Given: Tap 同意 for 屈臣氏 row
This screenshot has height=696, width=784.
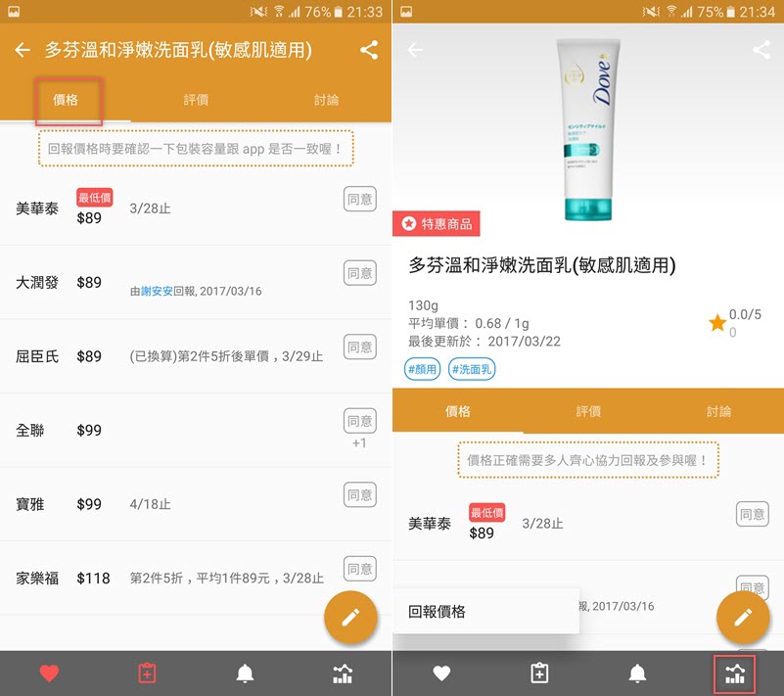Looking at the screenshot, I should pyautogui.click(x=360, y=347).
